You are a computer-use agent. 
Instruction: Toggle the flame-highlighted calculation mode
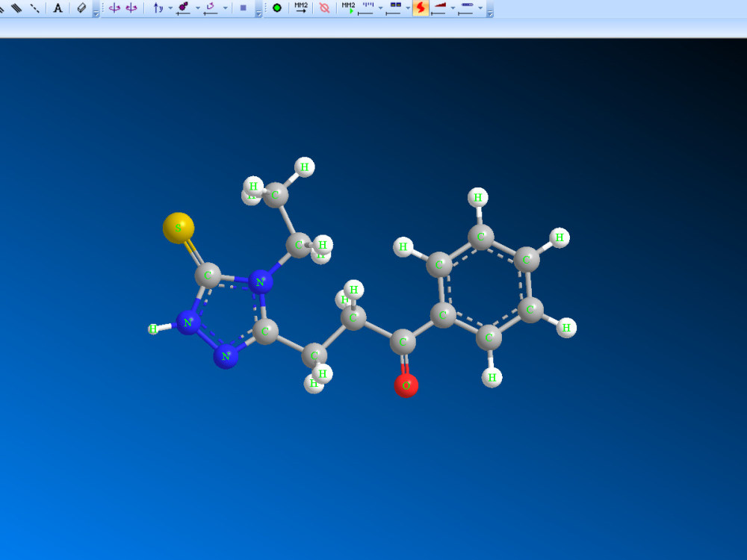tap(419, 7)
